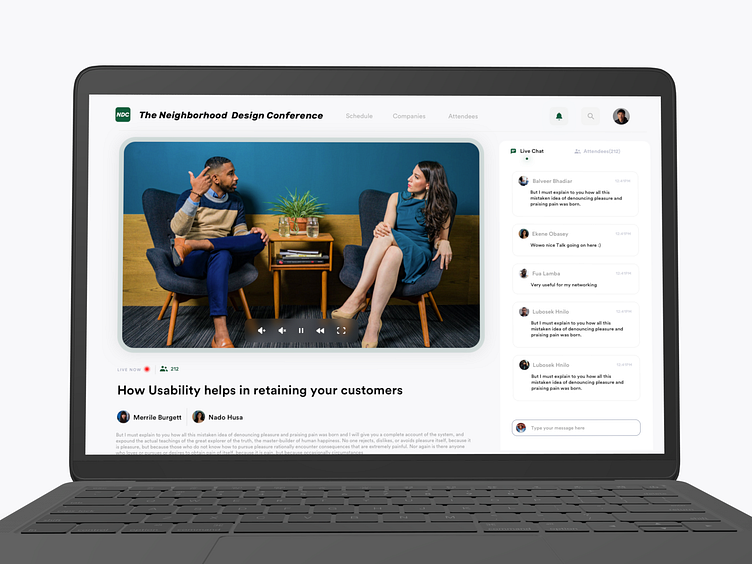The height and width of the screenshot is (564, 752).
Task: Select the Very useful for my networking message
Action: click(564, 285)
